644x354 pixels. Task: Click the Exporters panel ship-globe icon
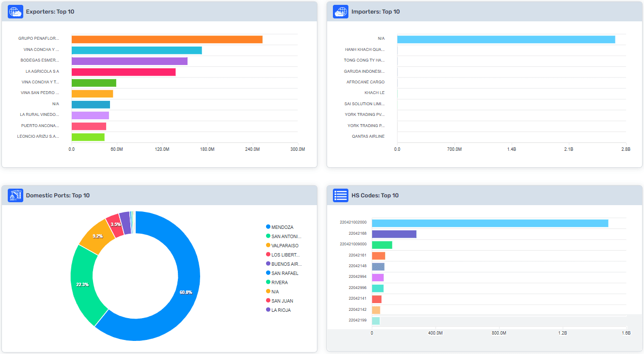16,12
